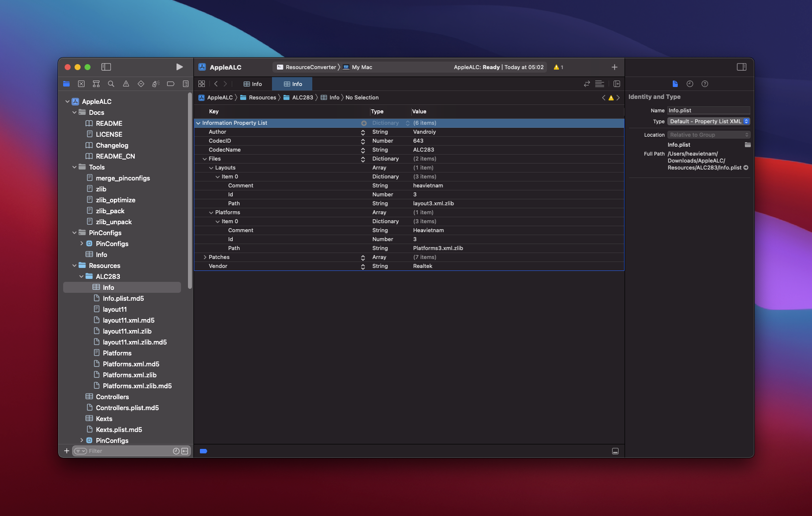Show only source-controlled files filter

point(185,451)
